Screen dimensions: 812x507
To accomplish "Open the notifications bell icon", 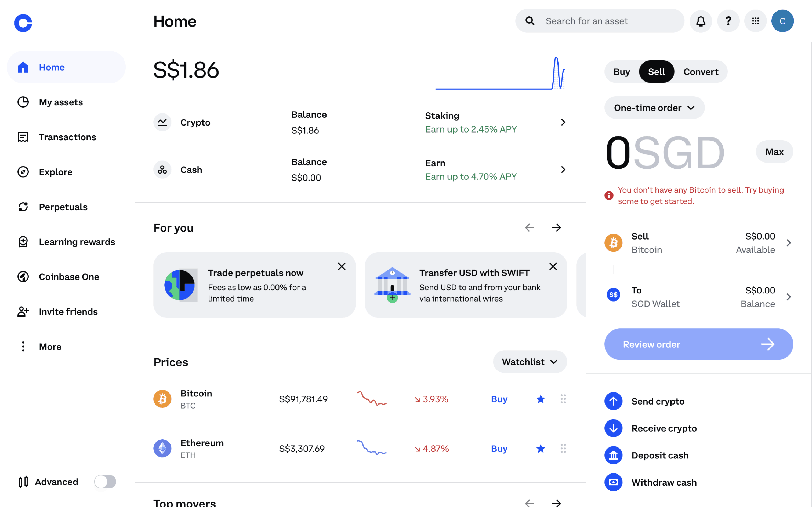I will [701, 21].
